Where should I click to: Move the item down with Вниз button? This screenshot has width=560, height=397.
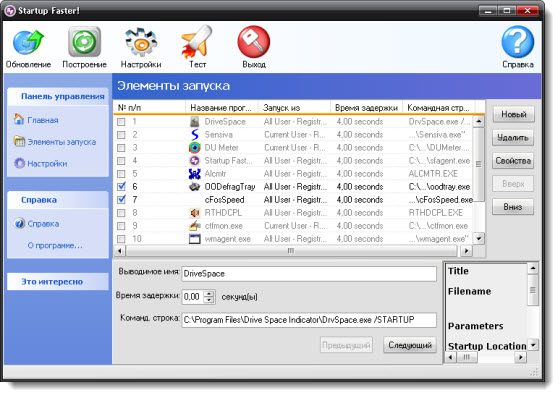coord(513,207)
